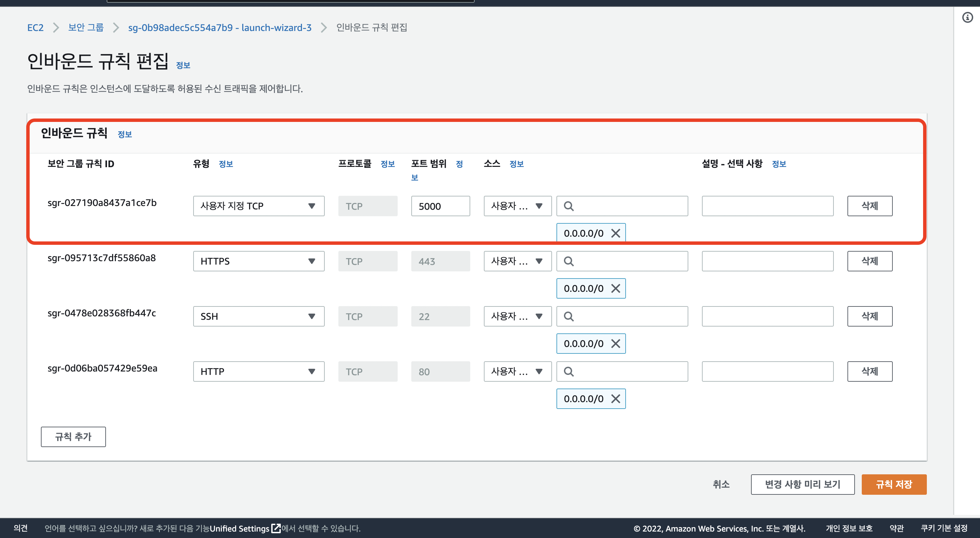The width and height of the screenshot is (980, 538).
Task: Delete the HTTP rule with 삭제 button
Action: pos(869,371)
